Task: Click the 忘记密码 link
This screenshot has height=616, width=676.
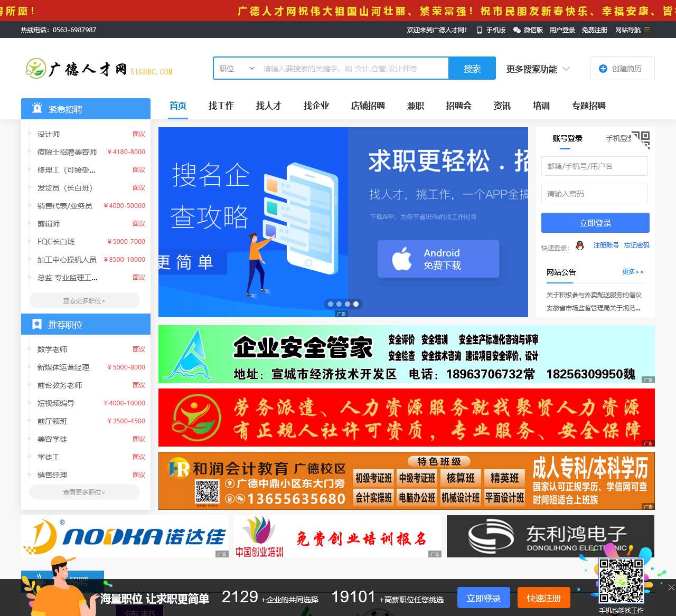Action: (636, 245)
